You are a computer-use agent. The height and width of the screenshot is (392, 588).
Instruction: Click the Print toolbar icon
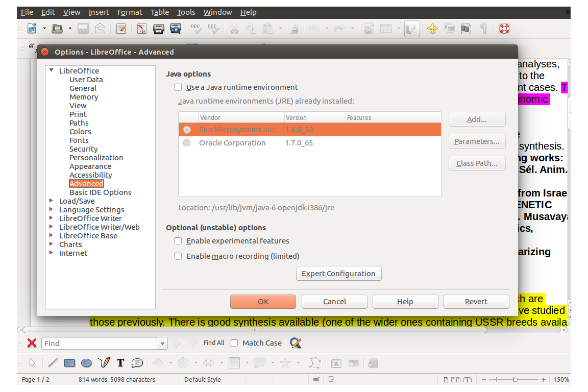(159, 29)
